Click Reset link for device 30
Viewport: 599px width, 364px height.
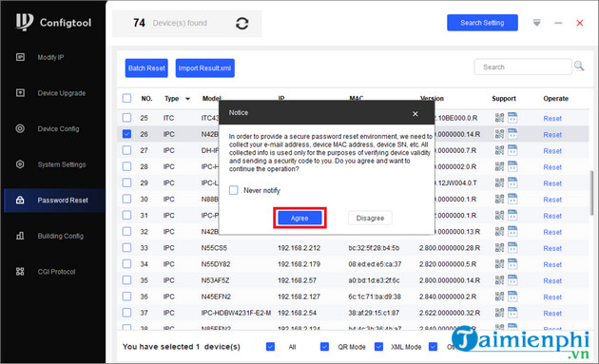tap(552, 200)
